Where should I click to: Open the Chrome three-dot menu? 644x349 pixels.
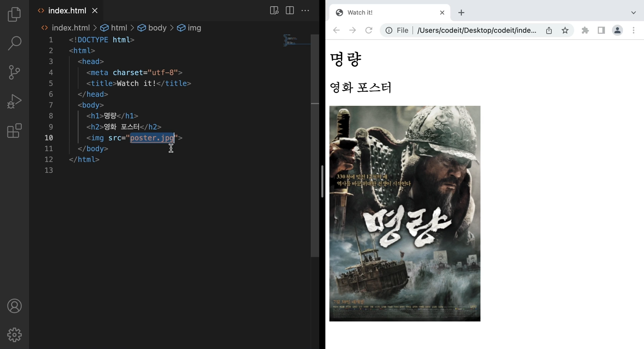click(634, 31)
